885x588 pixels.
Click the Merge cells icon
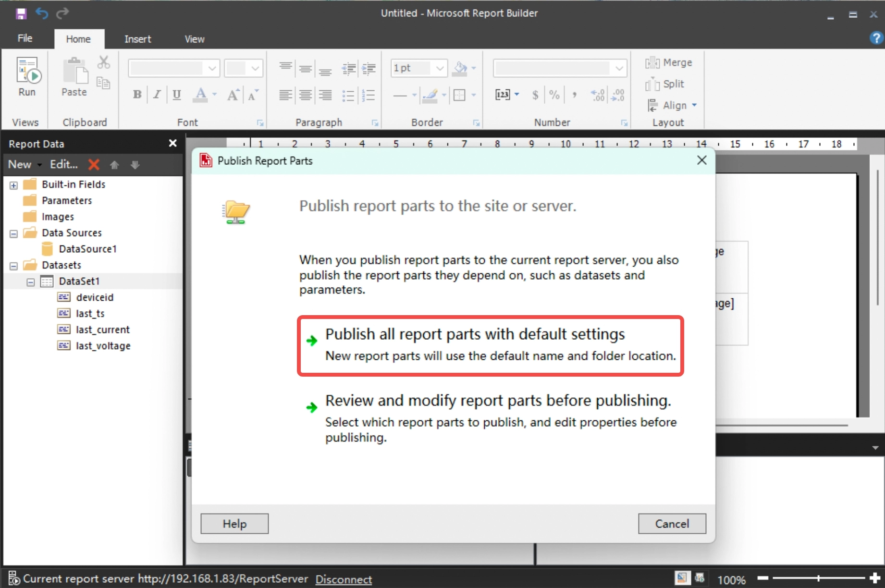pyautogui.click(x=652, y=63)
